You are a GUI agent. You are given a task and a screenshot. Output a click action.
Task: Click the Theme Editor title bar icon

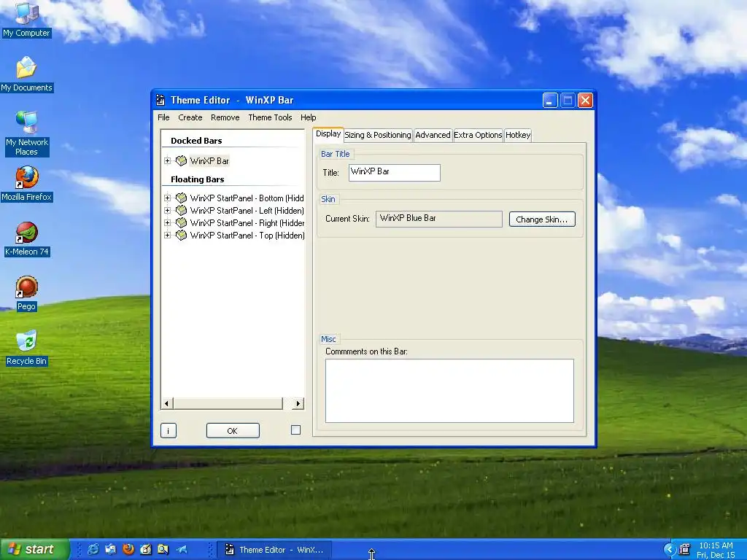pos(161,100)
